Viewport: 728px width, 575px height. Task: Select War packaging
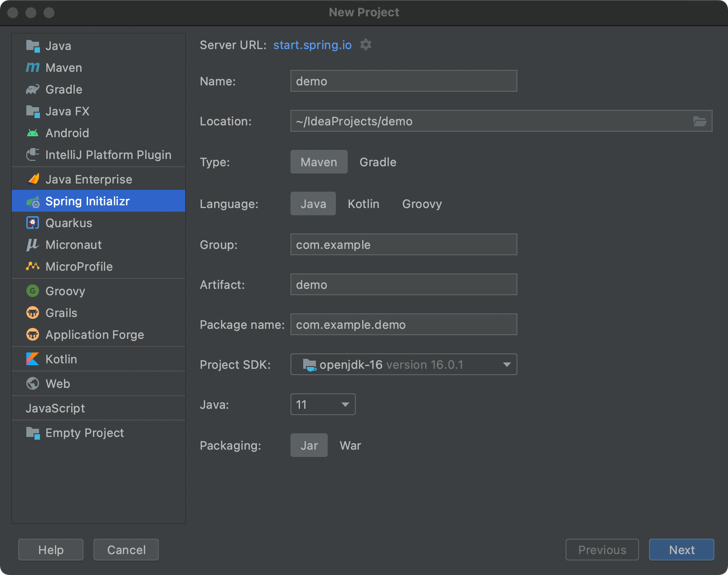click(350, 446)
